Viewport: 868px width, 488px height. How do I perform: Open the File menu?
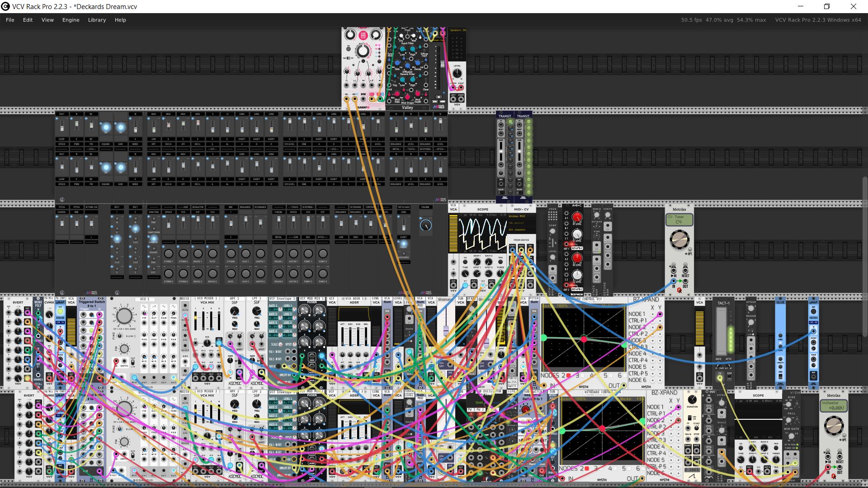[x=10, y=20]
